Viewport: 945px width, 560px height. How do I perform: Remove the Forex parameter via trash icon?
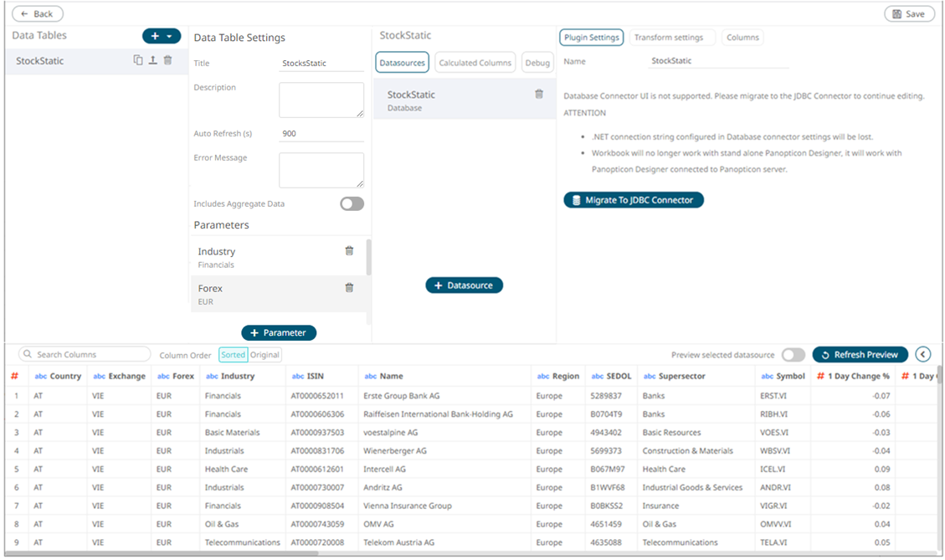(349, 288)
